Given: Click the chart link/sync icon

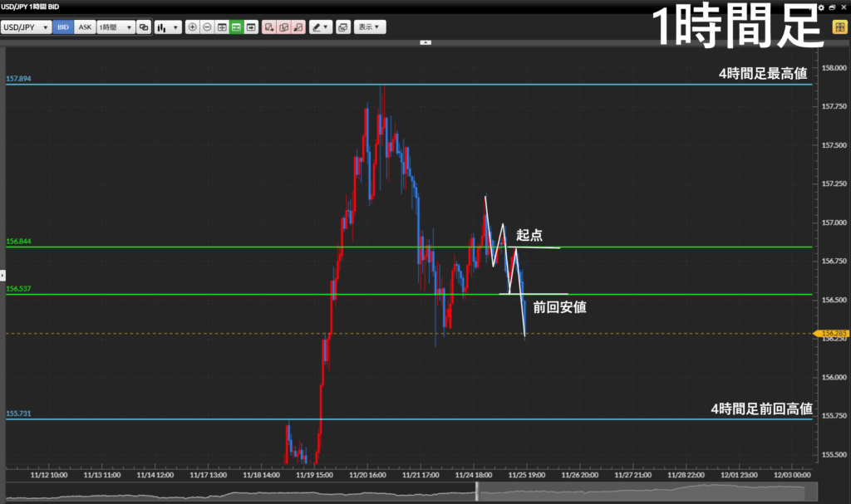Looking at the screenshot, I should point(144,27).
